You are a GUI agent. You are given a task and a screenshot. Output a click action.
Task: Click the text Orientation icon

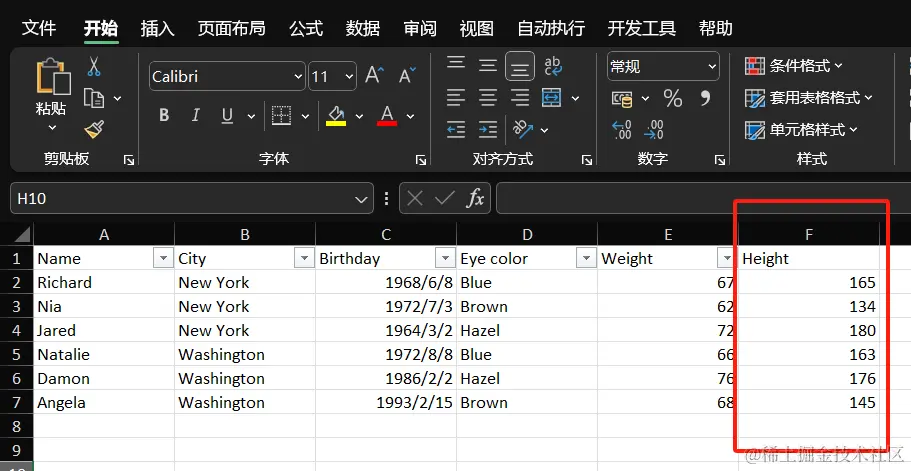tap(523, 129)
